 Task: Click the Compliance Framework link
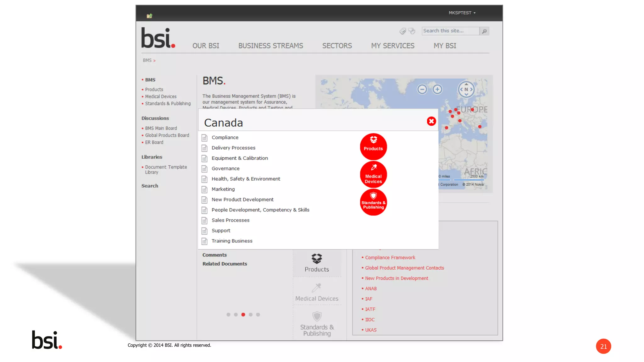(x=390, y=257)
